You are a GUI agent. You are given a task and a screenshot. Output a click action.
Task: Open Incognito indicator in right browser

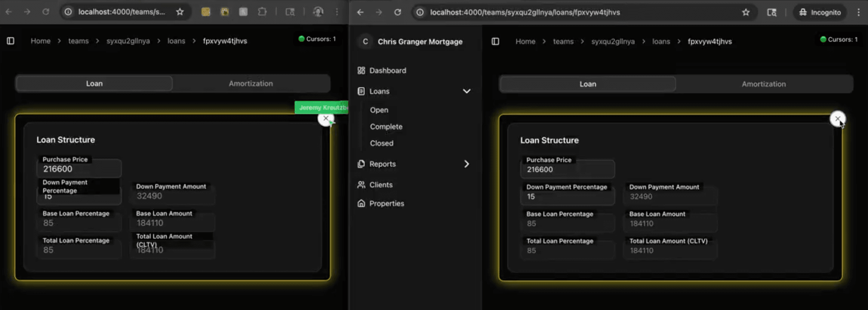point(820,12)
